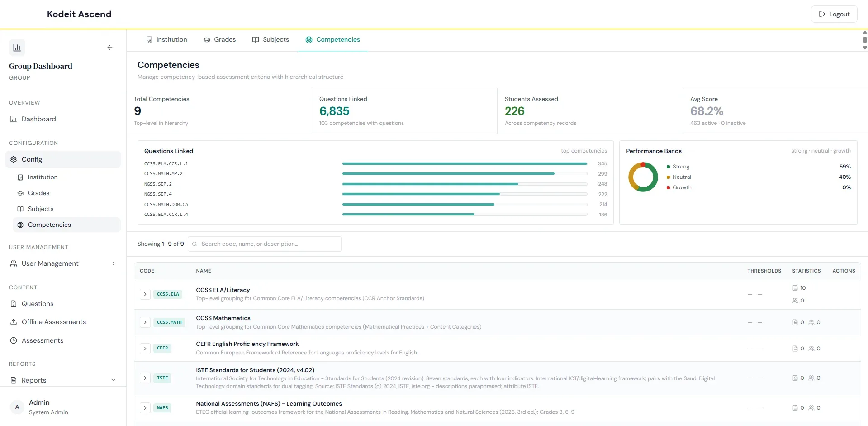Image resolution: width=868 pixels, height=426 pixels.
Task: Click the Subjects book icon in sidebar
Action: (x=20, y=209)
